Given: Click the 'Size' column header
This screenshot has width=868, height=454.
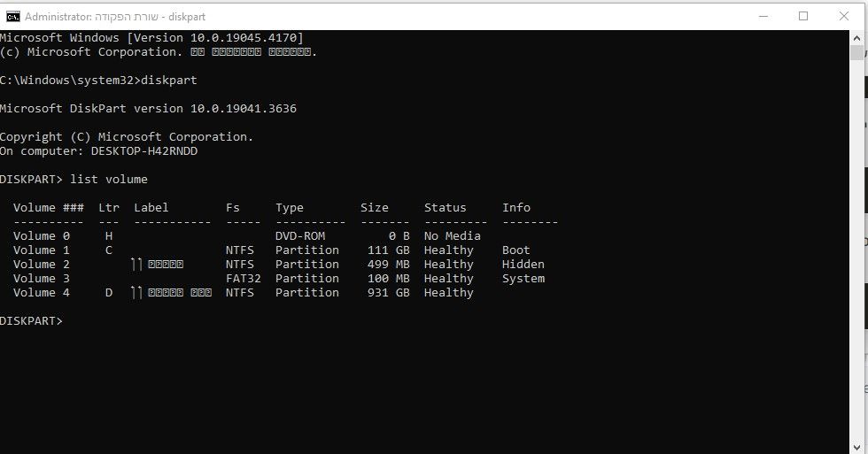Looking at the screenshot, I should click(x=375, y=207).
